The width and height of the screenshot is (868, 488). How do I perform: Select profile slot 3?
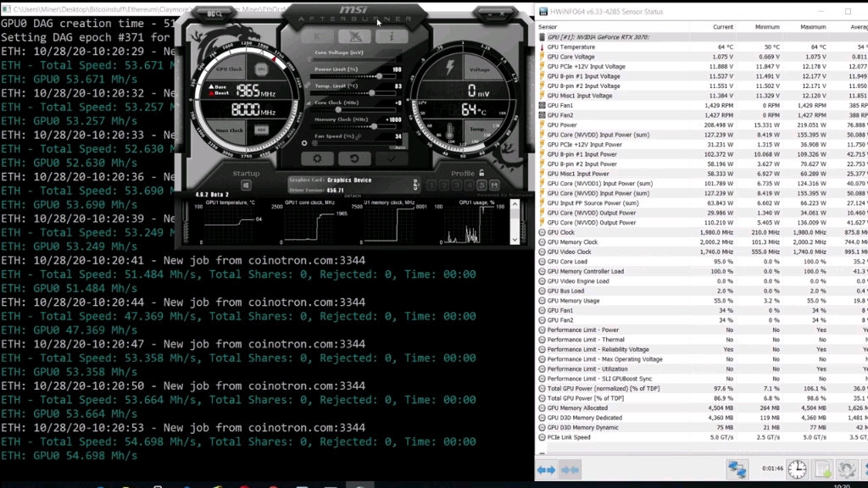pyautogui.click(x=457, y=186)
